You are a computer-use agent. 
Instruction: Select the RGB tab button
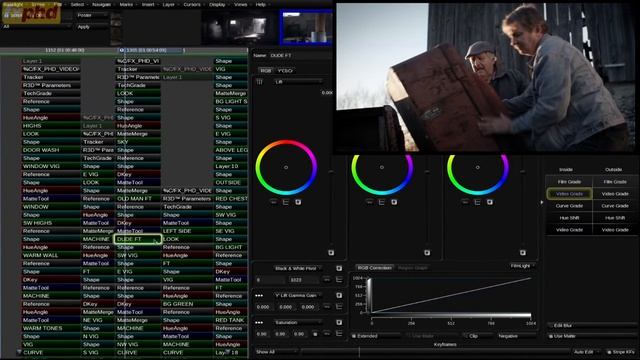(x=265, y=71)
